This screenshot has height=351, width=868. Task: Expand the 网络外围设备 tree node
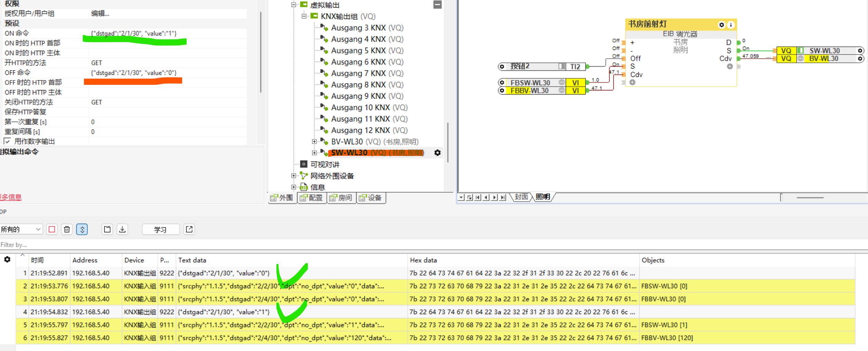[x=294, y=176]
